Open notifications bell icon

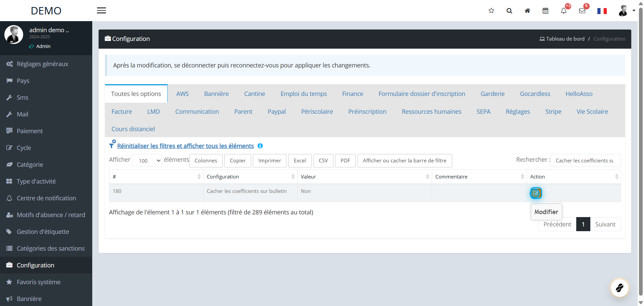point(563,11)
